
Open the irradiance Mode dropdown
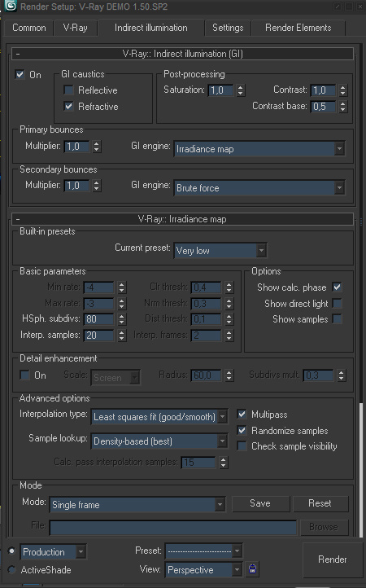pos(137,505)
